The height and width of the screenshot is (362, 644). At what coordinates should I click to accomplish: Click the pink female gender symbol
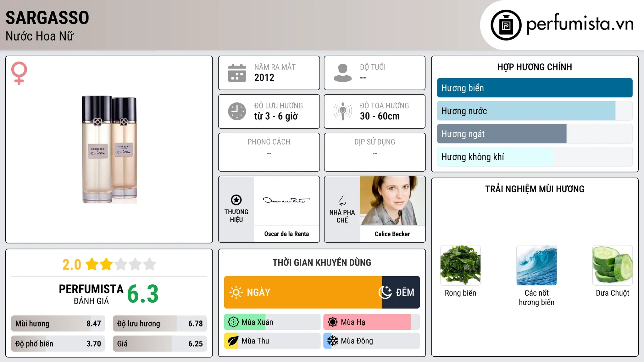pos(19,73)
